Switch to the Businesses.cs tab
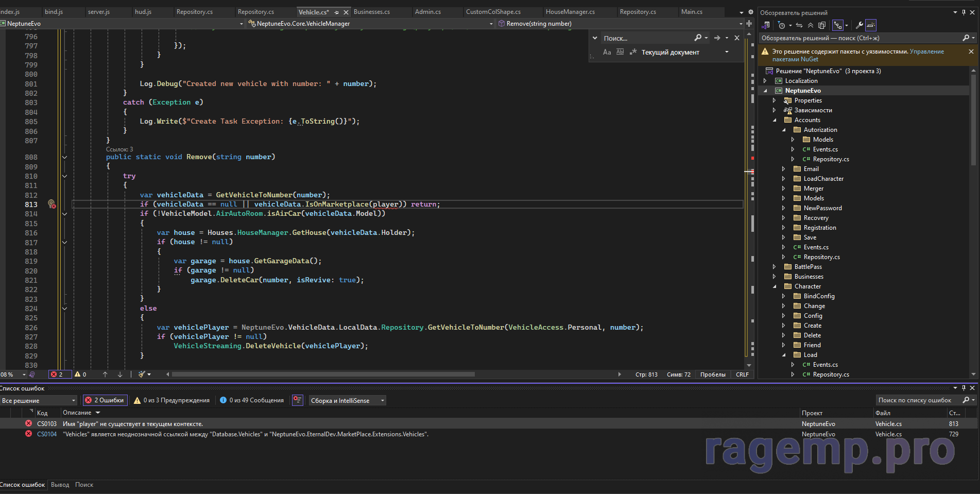 click(x=371, y=12)
